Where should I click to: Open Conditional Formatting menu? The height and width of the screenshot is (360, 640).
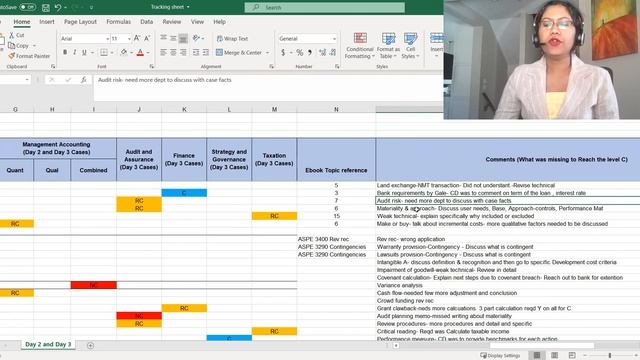coord(360,46)
